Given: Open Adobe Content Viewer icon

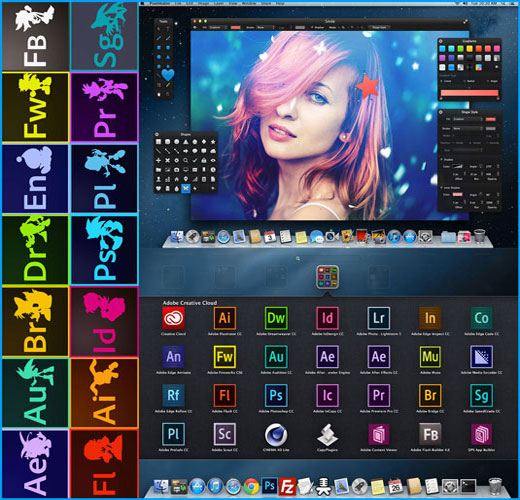Looking at the screenshot, I should (x=379, y=434).
